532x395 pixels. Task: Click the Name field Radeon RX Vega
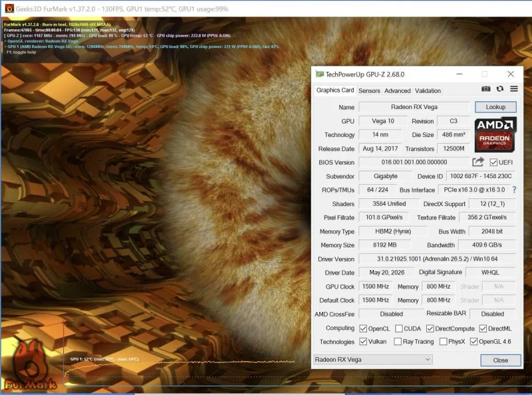click(x=414, y=107)
